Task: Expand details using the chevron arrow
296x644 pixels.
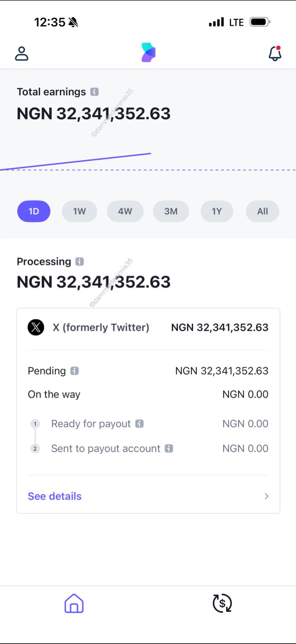Action: pos(266,496)
